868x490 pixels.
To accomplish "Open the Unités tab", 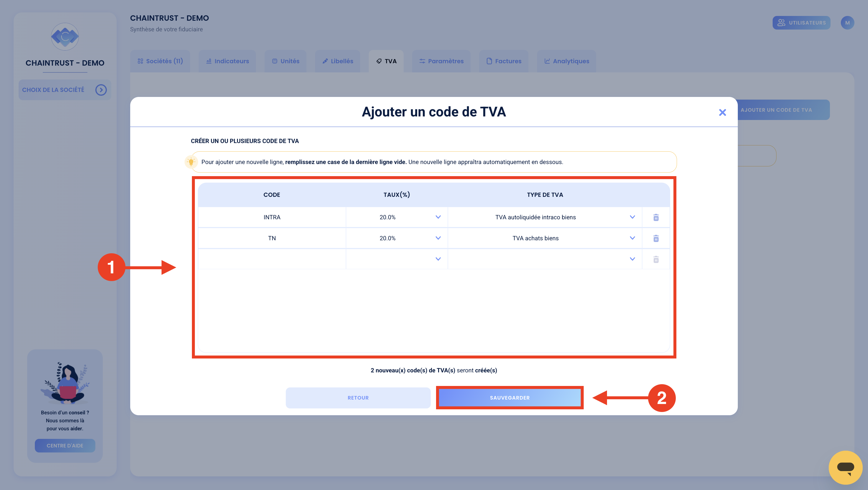I will 285,61.
